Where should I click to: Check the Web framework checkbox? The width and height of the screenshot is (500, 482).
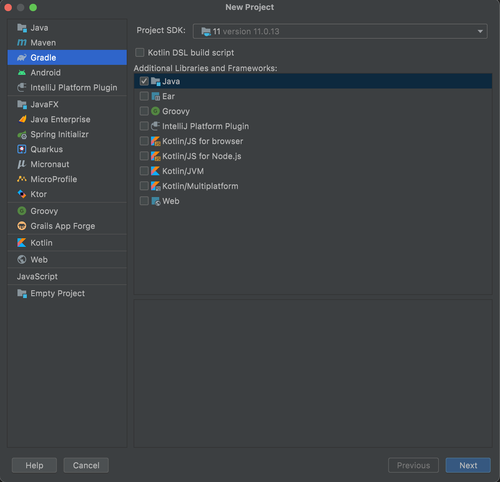[x=144, y=201]
